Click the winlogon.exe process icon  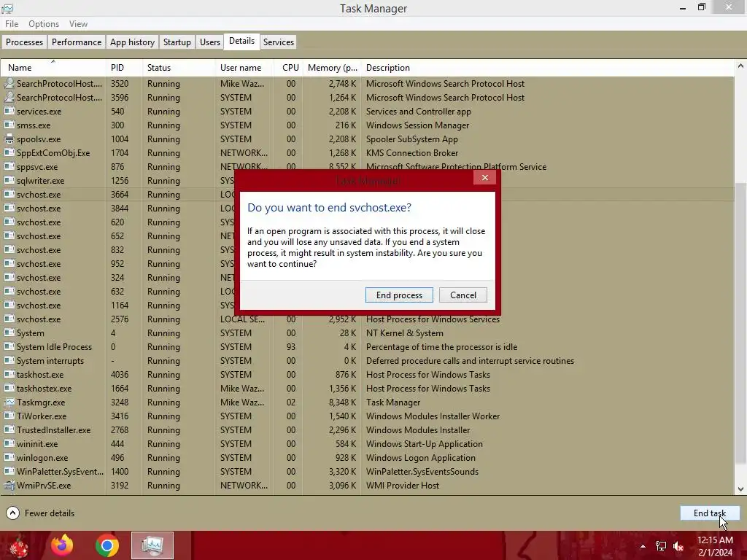point(9,458)
